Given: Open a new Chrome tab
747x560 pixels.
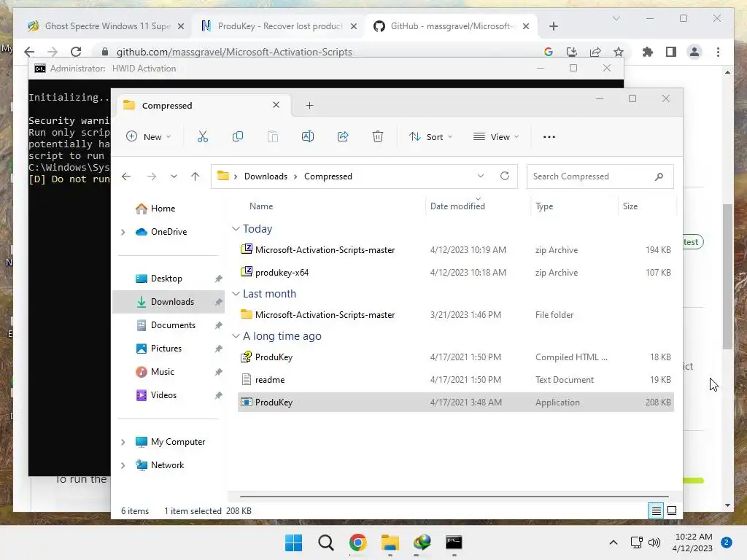Looking at the screenshot, I should [553, 26].
